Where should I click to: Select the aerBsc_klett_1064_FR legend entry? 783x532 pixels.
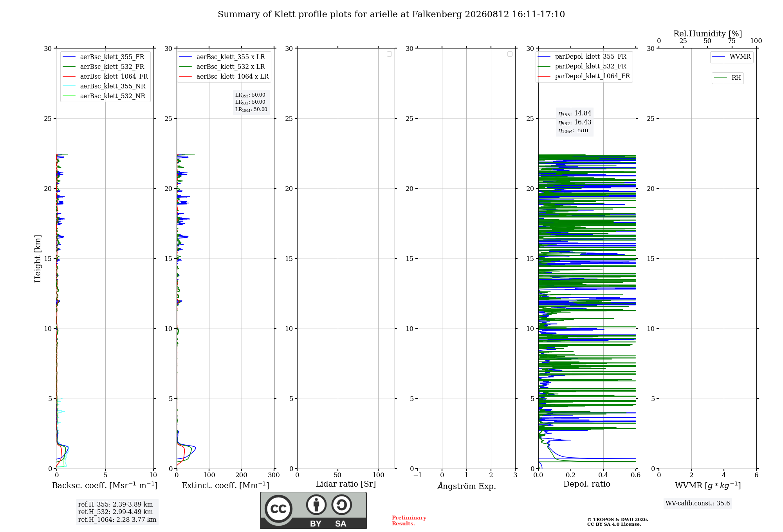point(106,77)
